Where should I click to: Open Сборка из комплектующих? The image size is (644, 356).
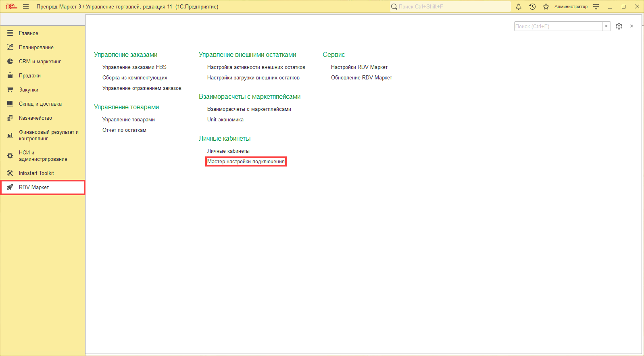(x=135, y=77)
